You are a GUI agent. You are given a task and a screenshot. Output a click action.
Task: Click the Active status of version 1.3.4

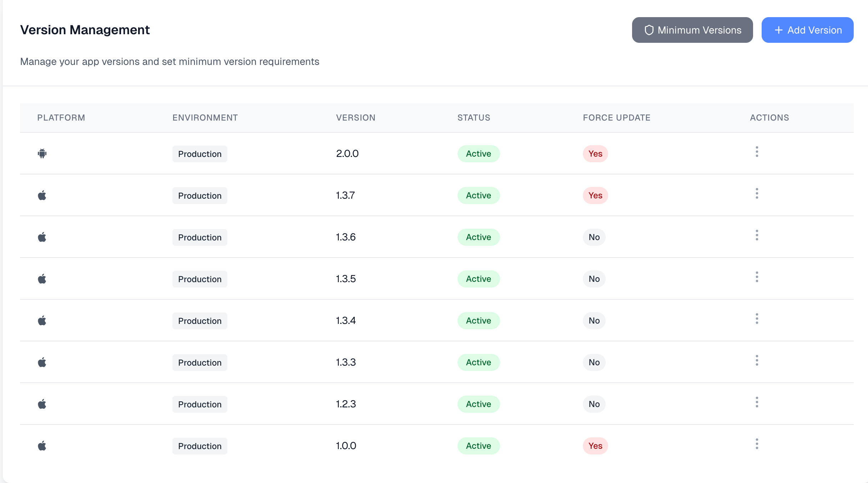(478, 321)
